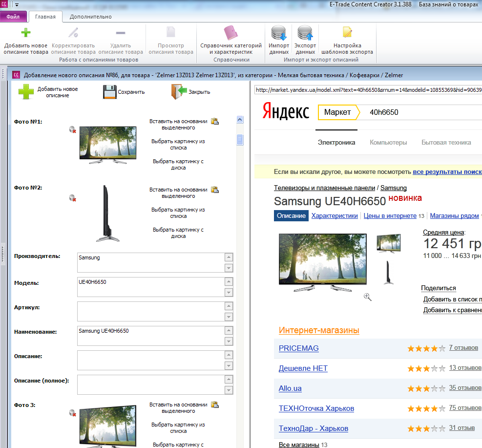482x448 pixels.
Task: Click the form scrollbar's up arrow button
Action: coord(240,120)
